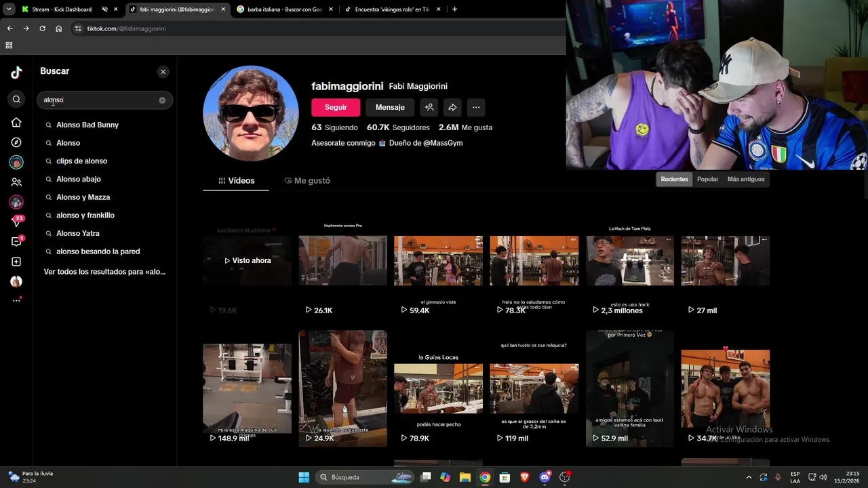Click the sidebar search magnifier icon
The width and height of the screenshot is (868, 488).
tap(16, 100)
